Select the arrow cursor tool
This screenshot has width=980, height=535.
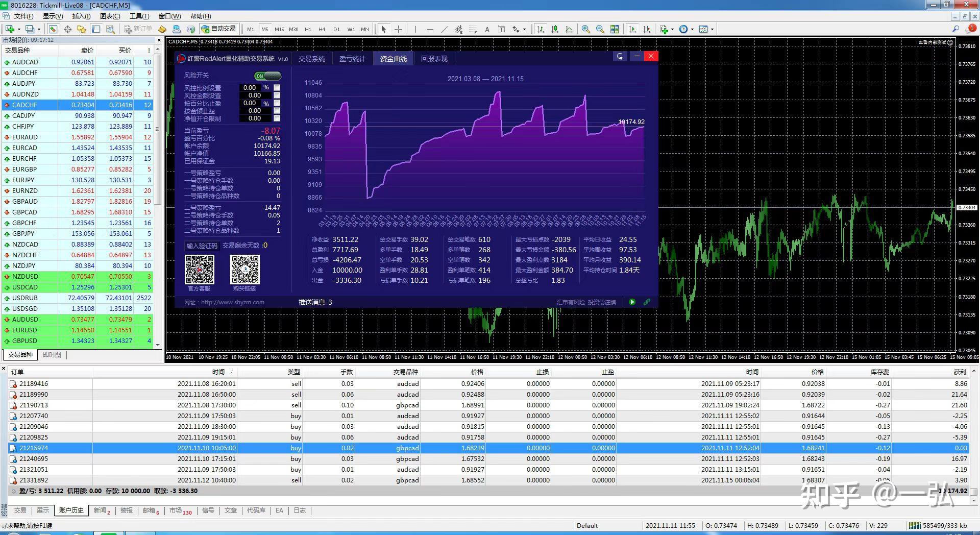pyautogui.click(x=384, y=29)
